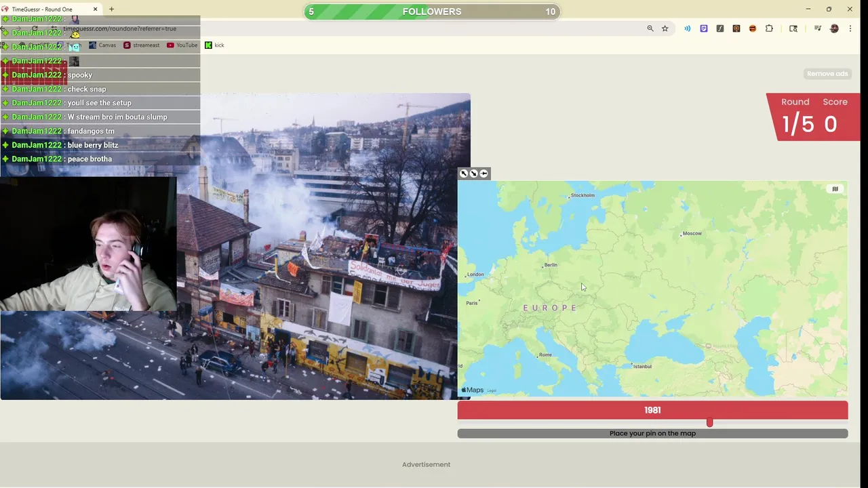Switch map style using the map icon
The image size is (868, 488).
click(x=835, y=189)
